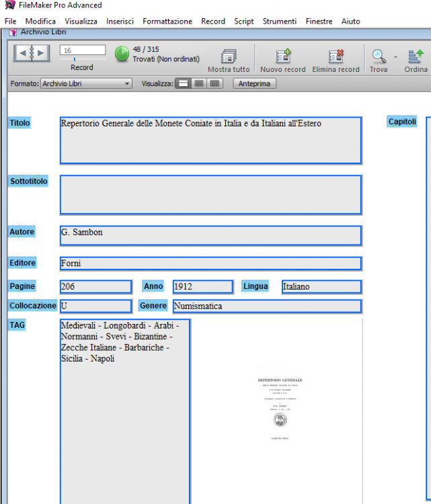Go to previous record with book arrow
Viewport: 431px width, 504px height.
point(22,53)
